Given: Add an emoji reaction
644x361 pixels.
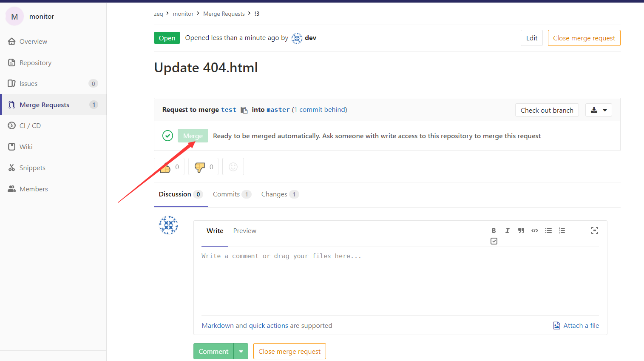Looking at the screenshot, I should tap(233, 167).
